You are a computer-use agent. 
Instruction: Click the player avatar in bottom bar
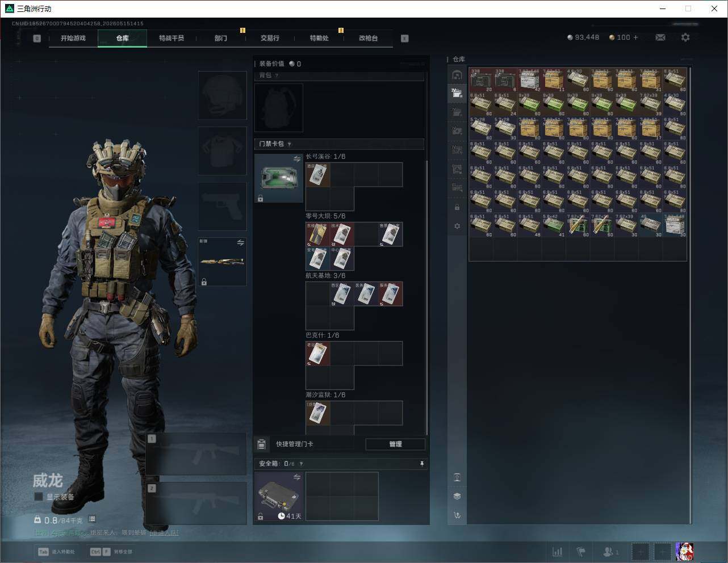[x=684, y=552]
